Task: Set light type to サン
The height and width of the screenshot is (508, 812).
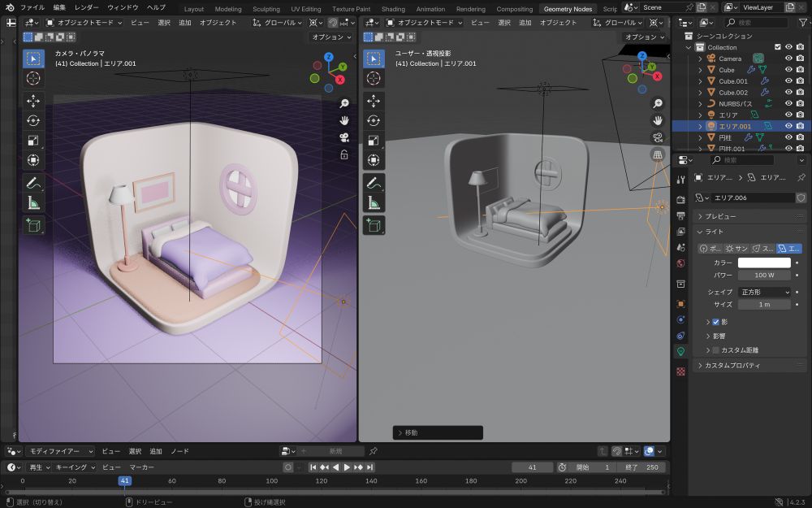Action: point(736,249)
